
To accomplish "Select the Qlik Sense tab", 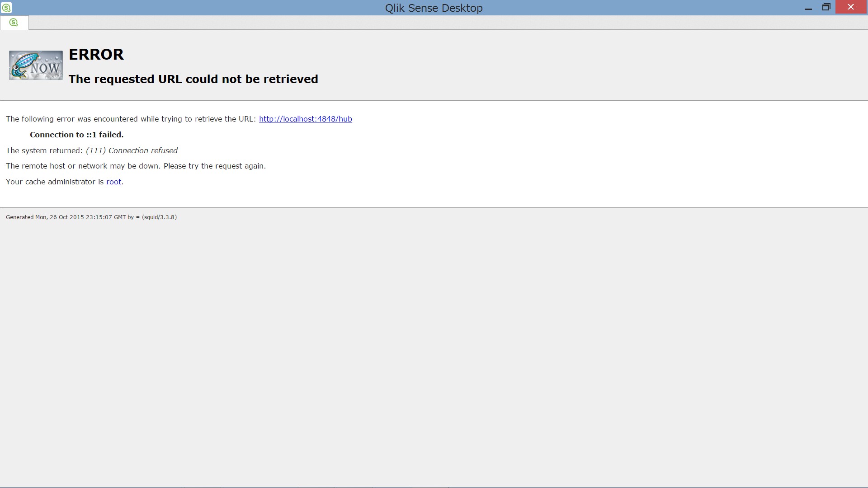I will point(14,22).
